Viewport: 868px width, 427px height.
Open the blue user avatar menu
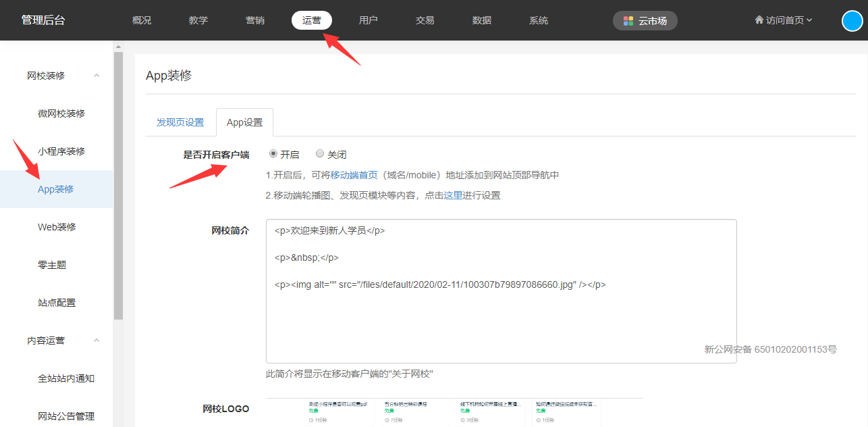pos(852,21)
